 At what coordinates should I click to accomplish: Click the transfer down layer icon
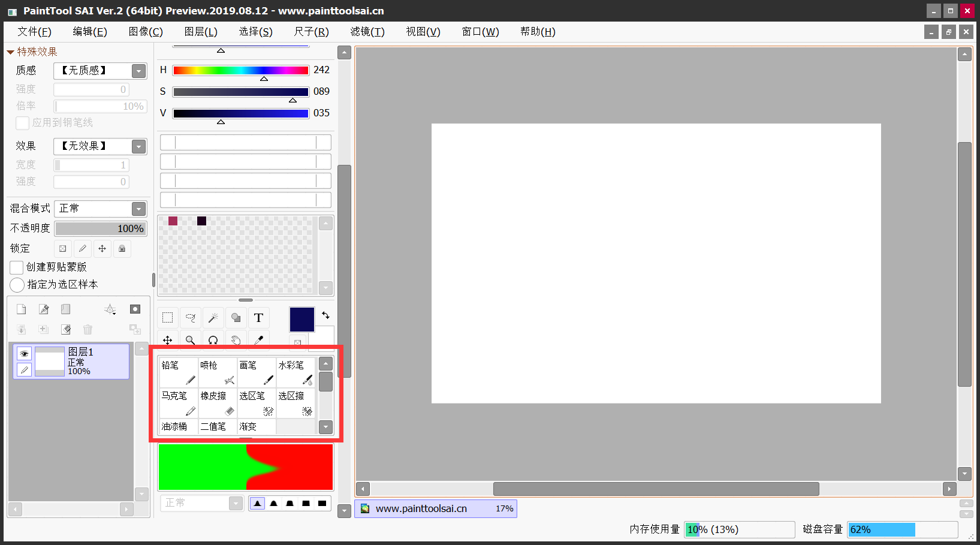[22, 329]
